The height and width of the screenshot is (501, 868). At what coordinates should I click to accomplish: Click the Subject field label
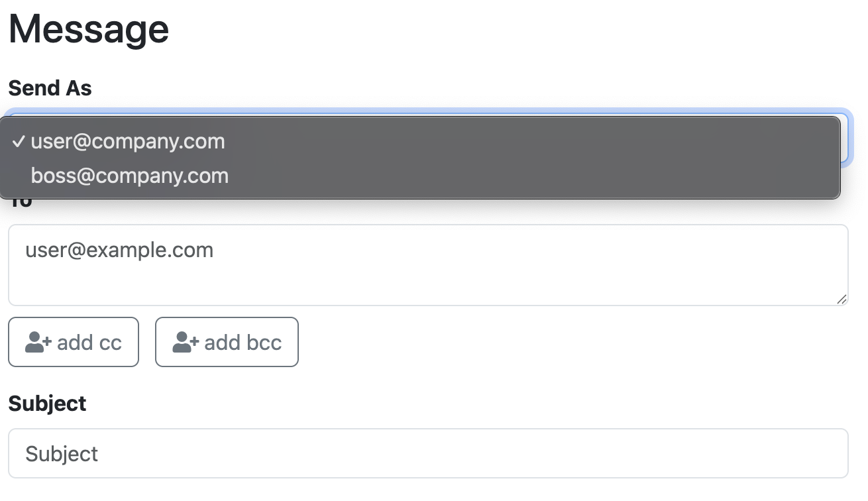(x=47, y=404)
